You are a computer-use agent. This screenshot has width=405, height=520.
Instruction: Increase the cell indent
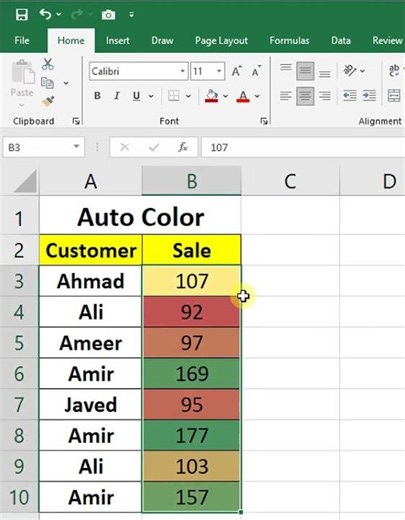click(x=369, y=96)
